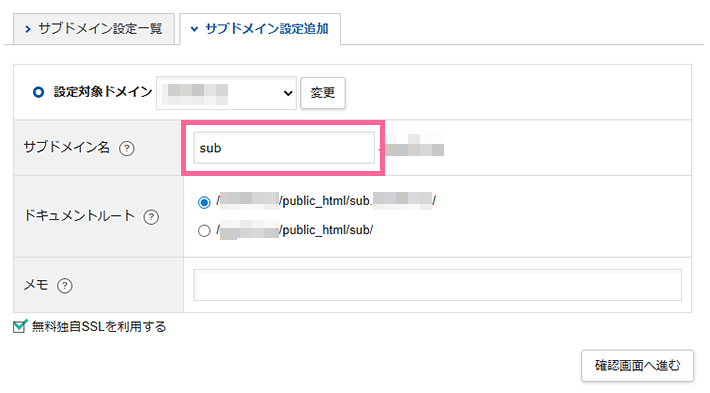
Task: Toggle the 無料独自SSLを利用する checkbox
Action: point(19,326)
